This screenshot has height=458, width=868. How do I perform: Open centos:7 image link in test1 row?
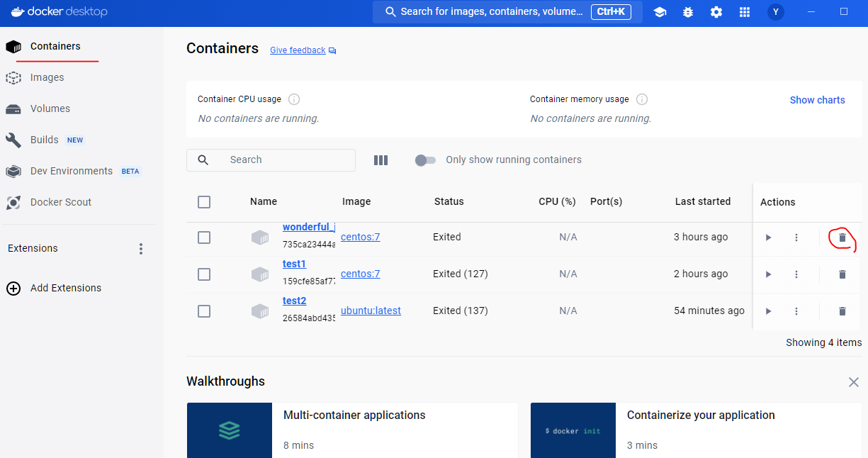(360, 274)
